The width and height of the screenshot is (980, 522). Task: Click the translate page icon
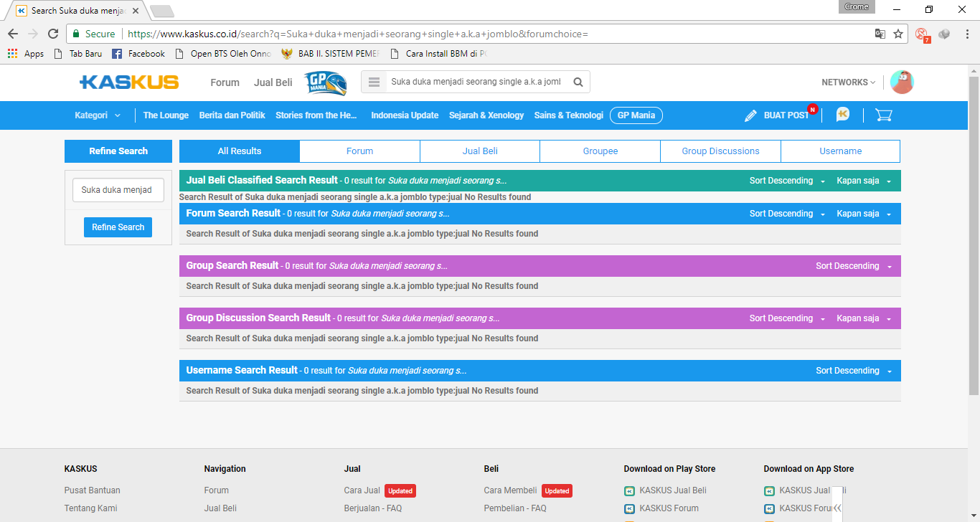point(880,34)
